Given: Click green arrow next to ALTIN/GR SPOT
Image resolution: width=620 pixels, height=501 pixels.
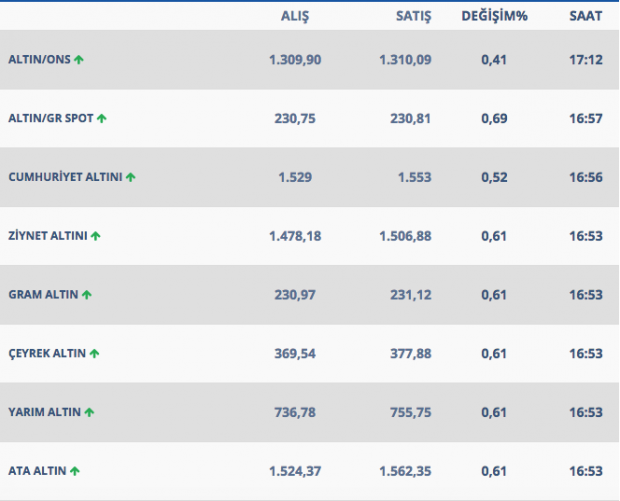Looking at the screenshot, I should tap(102, 118).
